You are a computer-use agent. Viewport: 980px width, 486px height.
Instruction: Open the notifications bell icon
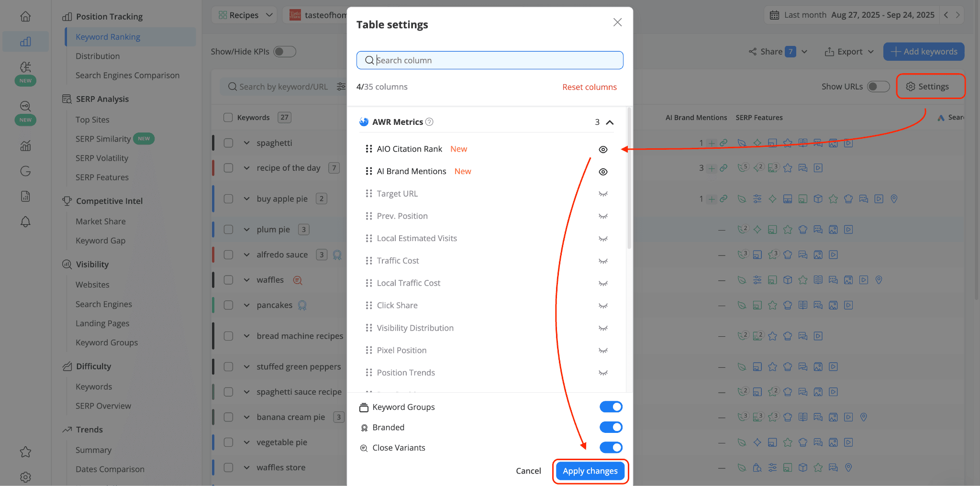click(x=25, y=221)
